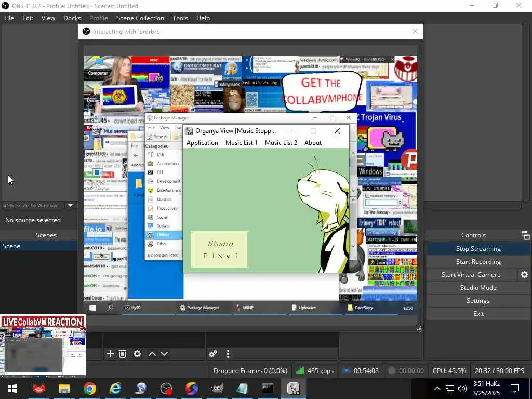Select the Entertainment category in Package Manager
532x399 pixels.
click(164, 190)
